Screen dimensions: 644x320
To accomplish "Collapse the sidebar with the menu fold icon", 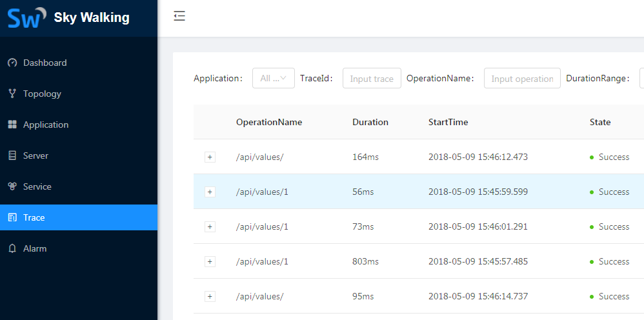I will [x=179, y=16].
